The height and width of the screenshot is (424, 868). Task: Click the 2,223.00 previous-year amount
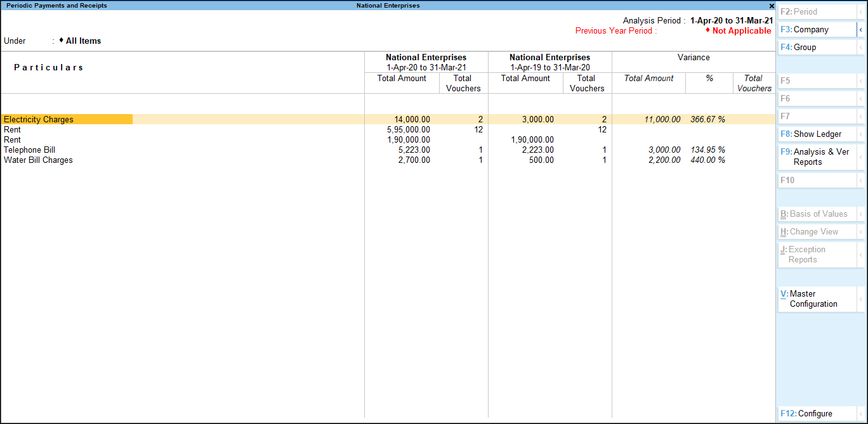click(538, 150)
